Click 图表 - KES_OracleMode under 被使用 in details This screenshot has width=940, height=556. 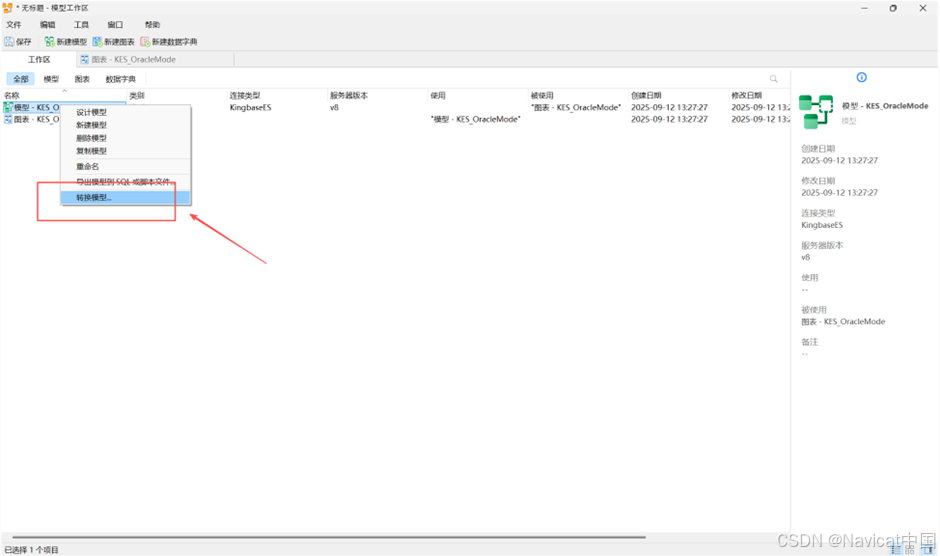tap(843, 321)
